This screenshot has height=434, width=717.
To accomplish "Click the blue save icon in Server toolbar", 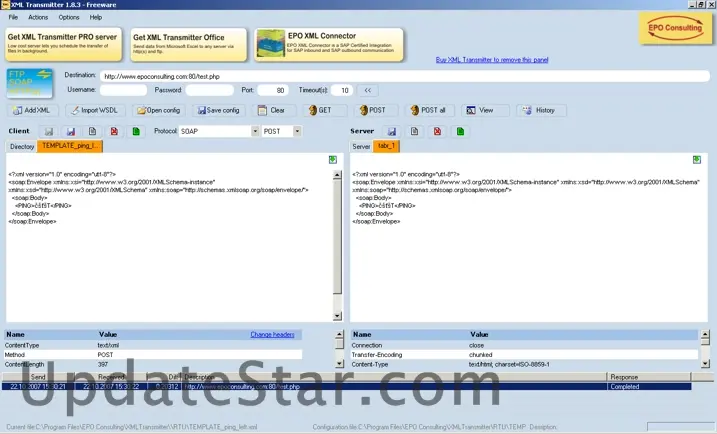I will point(392,132).
